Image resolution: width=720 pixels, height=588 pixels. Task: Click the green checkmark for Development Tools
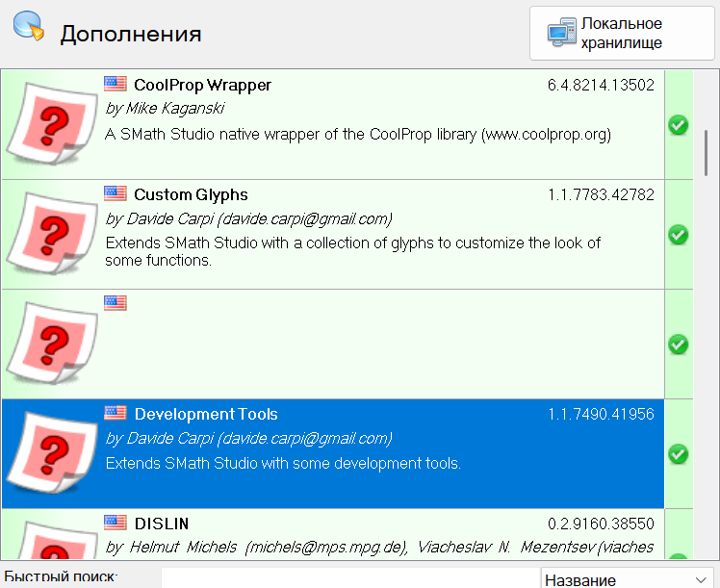coord(678,453)
